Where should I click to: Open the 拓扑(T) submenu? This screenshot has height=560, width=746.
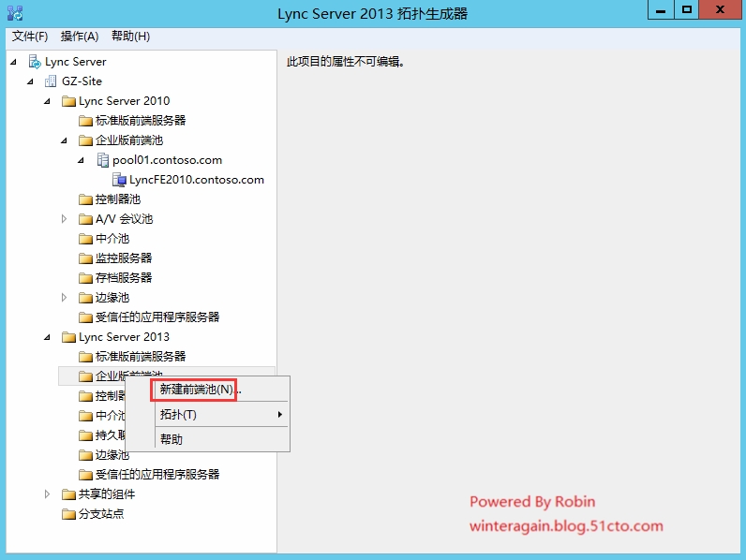coord(222,415)
